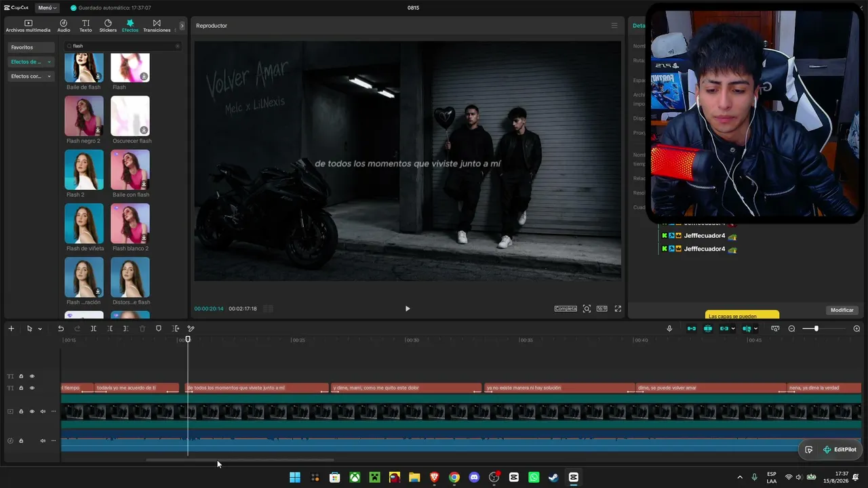Choose the Flash 2 effect
Screen dimensions: 868x488
click(84, 169)
